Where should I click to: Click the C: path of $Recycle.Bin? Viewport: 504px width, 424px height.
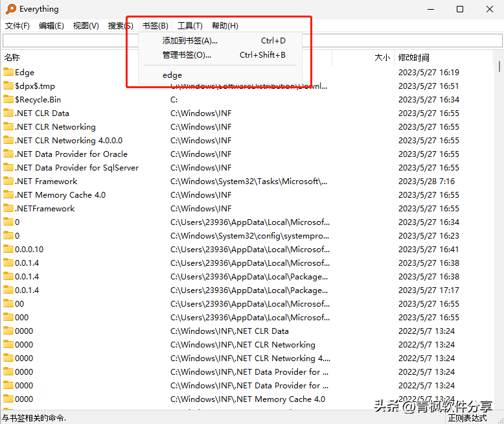[x=174, y=100]
